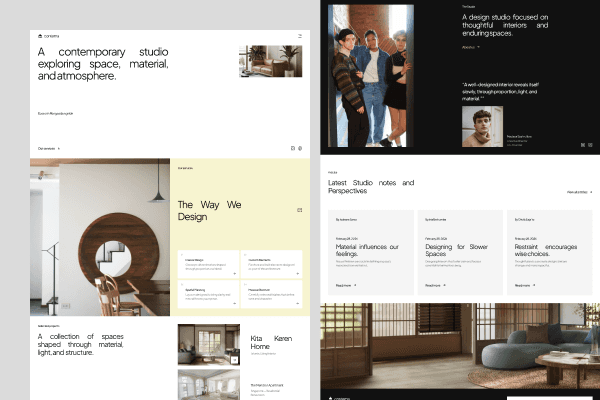
Task: Click the small icon on the Kita Karen thumbnail
Action: point(235,360)
